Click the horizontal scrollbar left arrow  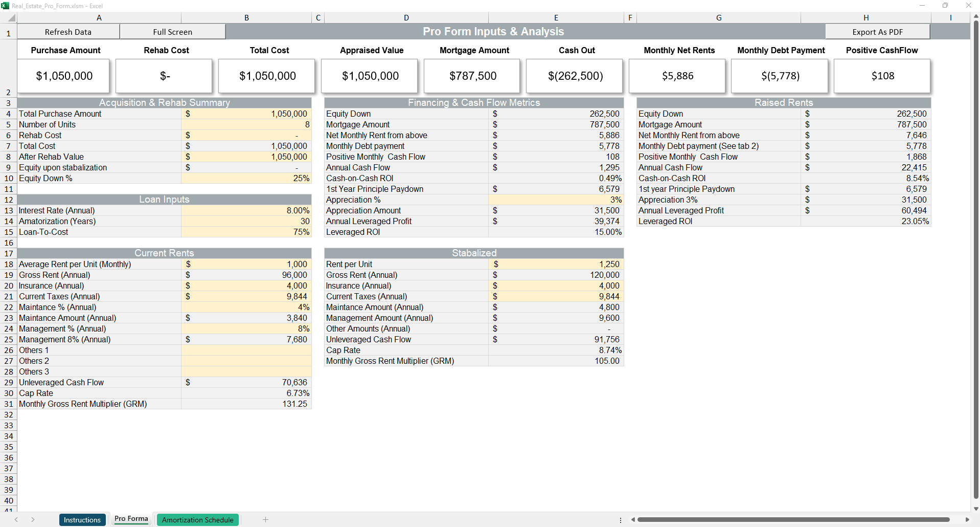(x=633, y=519)
